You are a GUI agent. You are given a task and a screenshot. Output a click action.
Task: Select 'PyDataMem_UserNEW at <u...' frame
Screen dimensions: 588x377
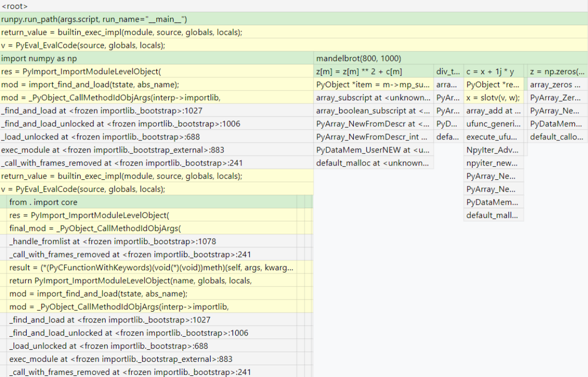pos(374,150)
